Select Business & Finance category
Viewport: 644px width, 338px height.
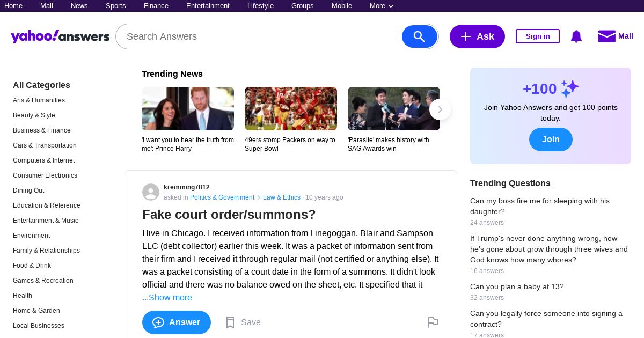tap(42, 130)
